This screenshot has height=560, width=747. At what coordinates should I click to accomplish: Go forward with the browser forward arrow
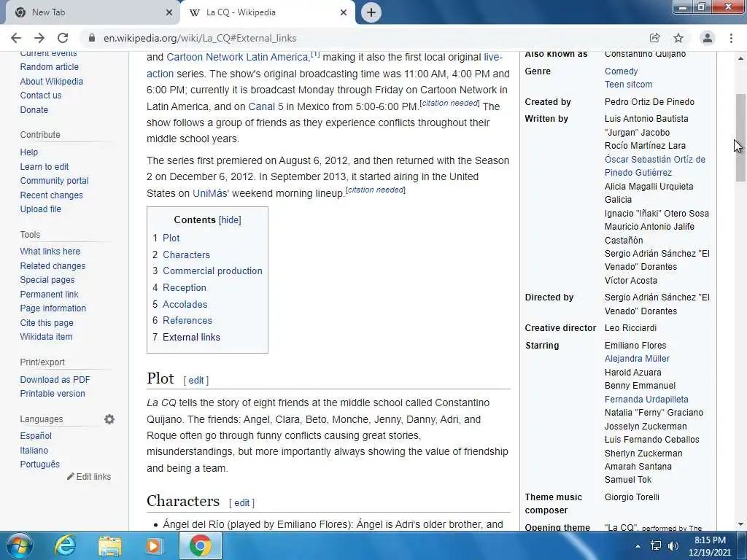39,38
